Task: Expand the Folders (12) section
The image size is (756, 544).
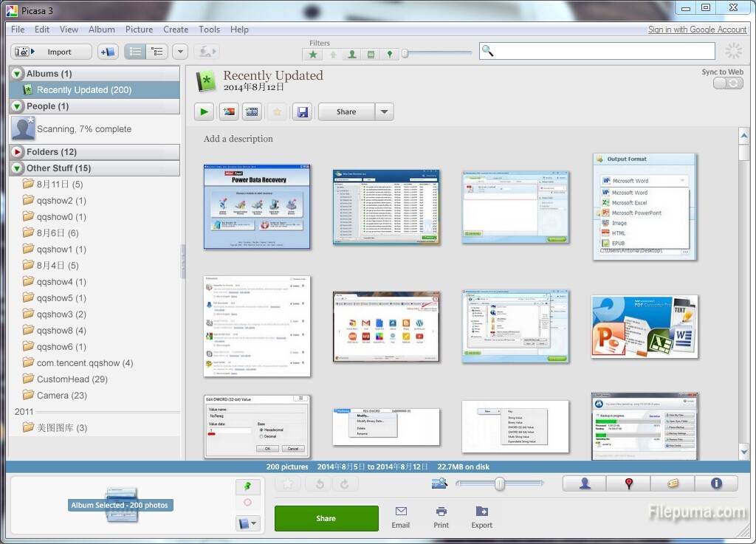Action: pyautogui.click(x=18, y=152)
